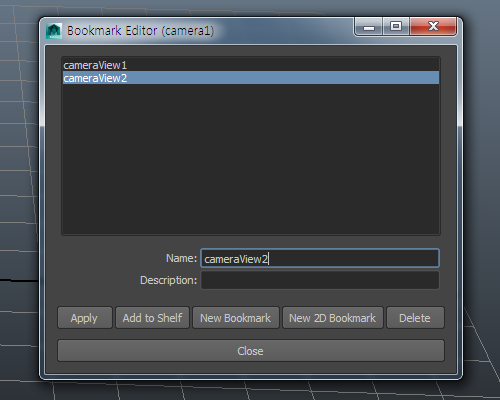
Task: Minimize the Bookmark Editor window
Action: (369, 27)
